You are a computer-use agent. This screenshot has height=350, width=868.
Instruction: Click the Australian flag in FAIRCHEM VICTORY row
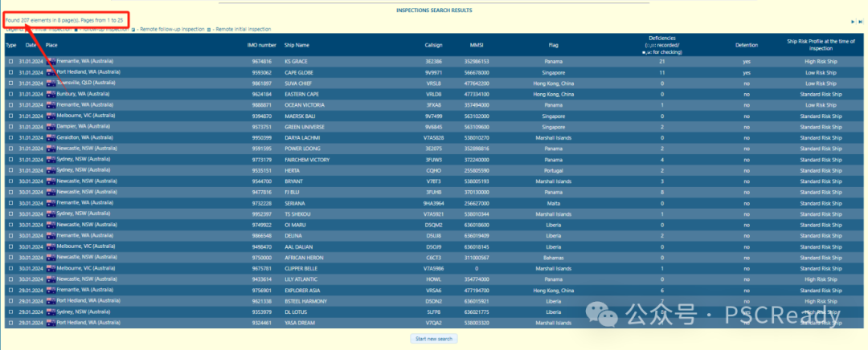[51, 160]
